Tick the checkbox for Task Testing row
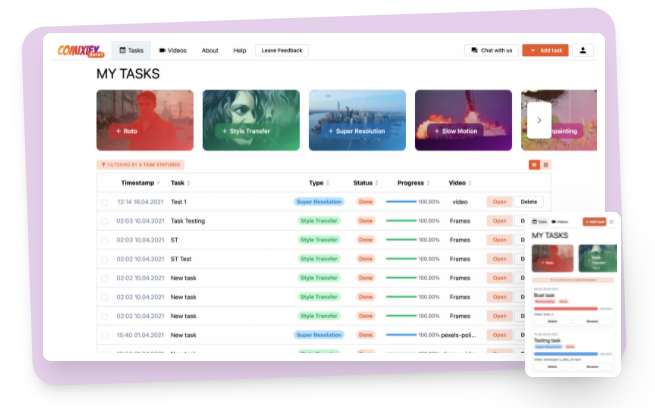Image resolution: width=655 pixels, height=408 pixels. click(104, 221)
